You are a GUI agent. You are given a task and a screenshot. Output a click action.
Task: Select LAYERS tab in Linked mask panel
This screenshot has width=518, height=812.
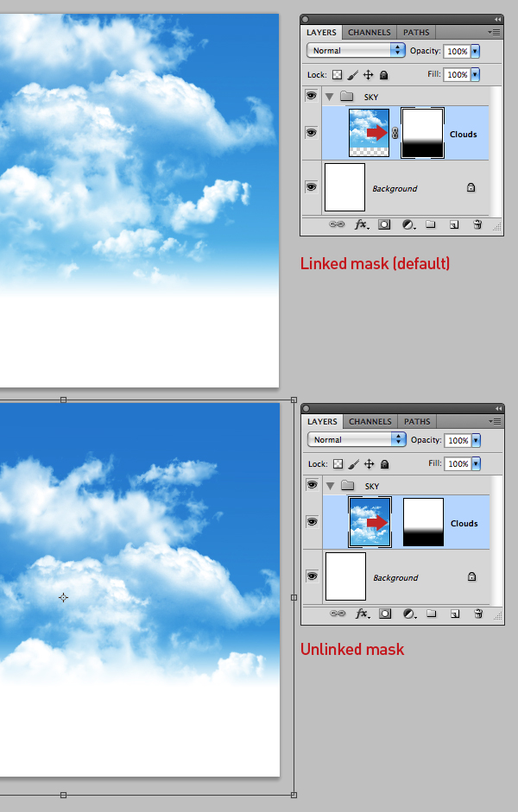[x=321, y=32]
